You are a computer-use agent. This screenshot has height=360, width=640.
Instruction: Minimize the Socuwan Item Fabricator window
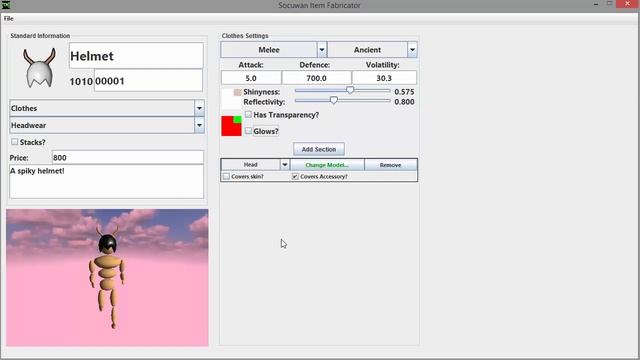point(596,4)
